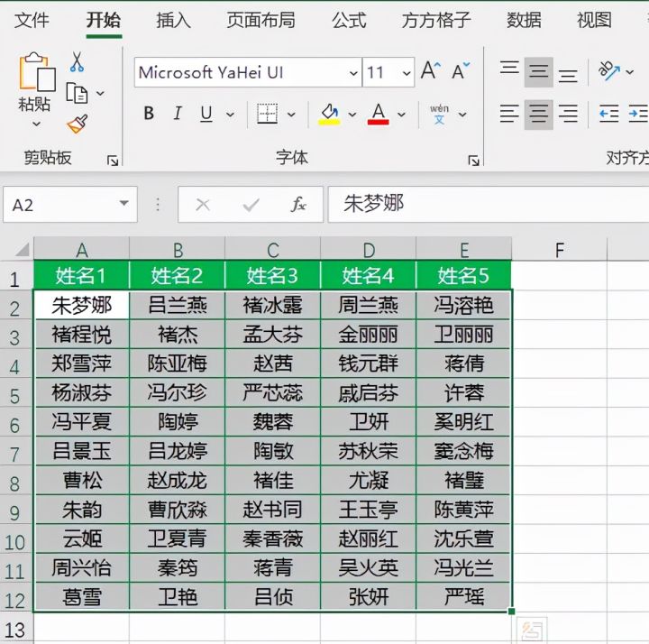This screenshot has width=649, height=644.
Task: Align text to the left
Action: point(509,114)
